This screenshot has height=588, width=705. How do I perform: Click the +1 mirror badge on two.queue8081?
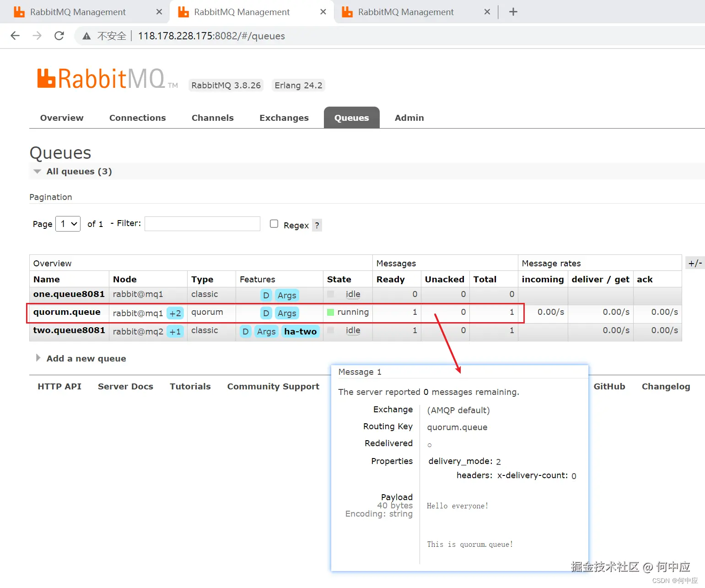tap(175, 332)
